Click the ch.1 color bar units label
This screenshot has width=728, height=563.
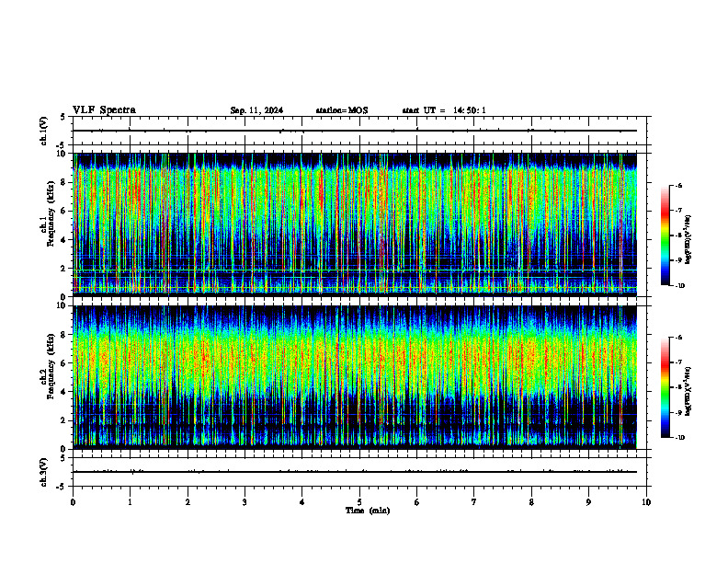click(688, 240)
